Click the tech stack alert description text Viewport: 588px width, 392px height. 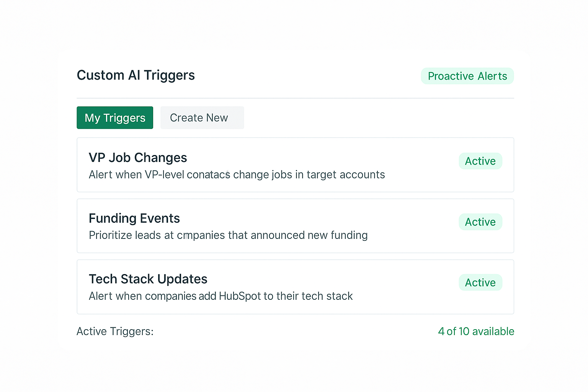[x=220, y=296]
